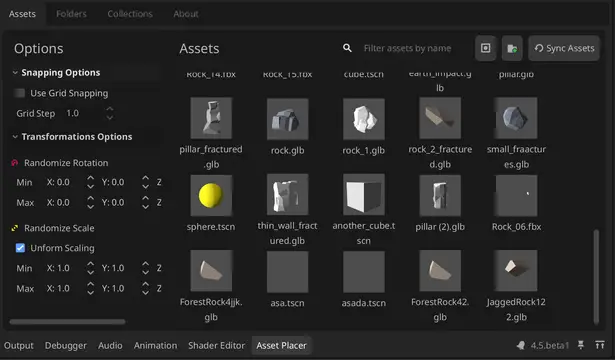The image size is (615, 360).
Task: Open the Shader Editor bottom panel
Action: [x=217, y=345]
